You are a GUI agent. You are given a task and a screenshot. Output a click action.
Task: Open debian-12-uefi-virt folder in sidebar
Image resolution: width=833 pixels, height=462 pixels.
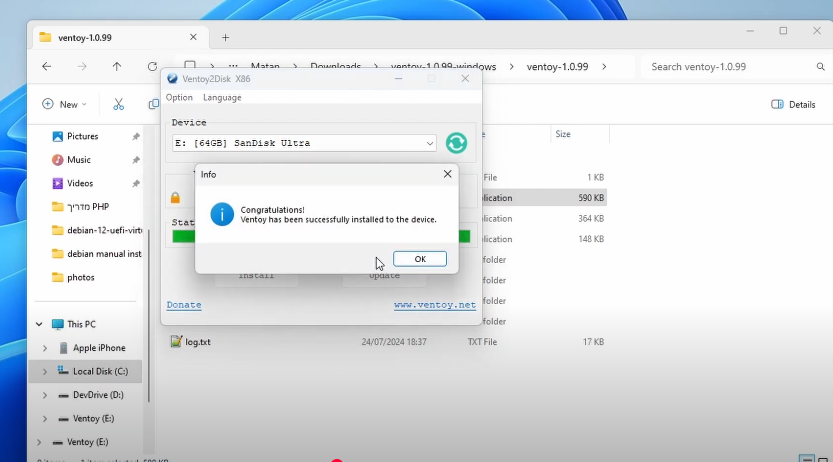pos(97,230)
